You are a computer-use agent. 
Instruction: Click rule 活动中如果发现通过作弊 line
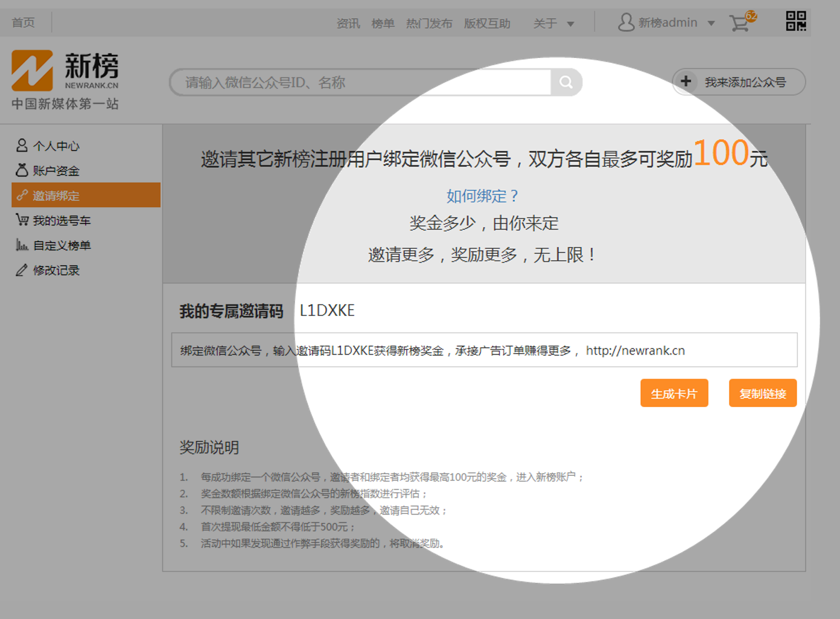323,544
